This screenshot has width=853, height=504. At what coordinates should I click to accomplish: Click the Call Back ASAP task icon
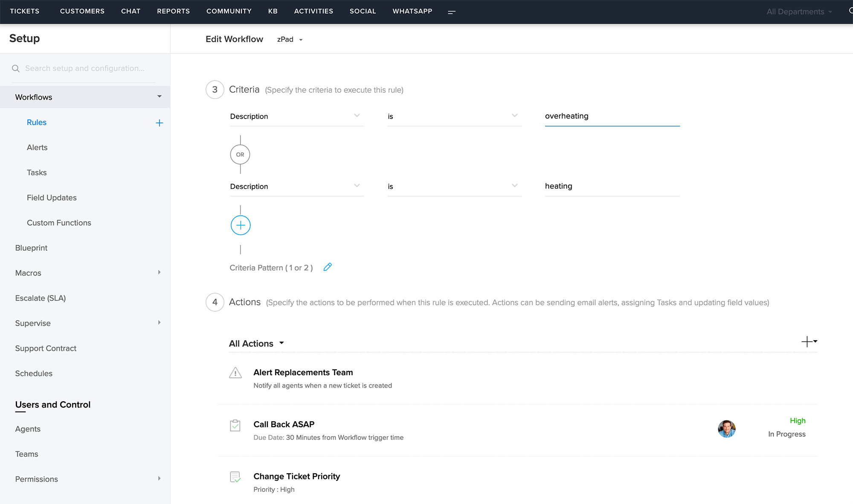pyautogui.click(x=235, y=425)
